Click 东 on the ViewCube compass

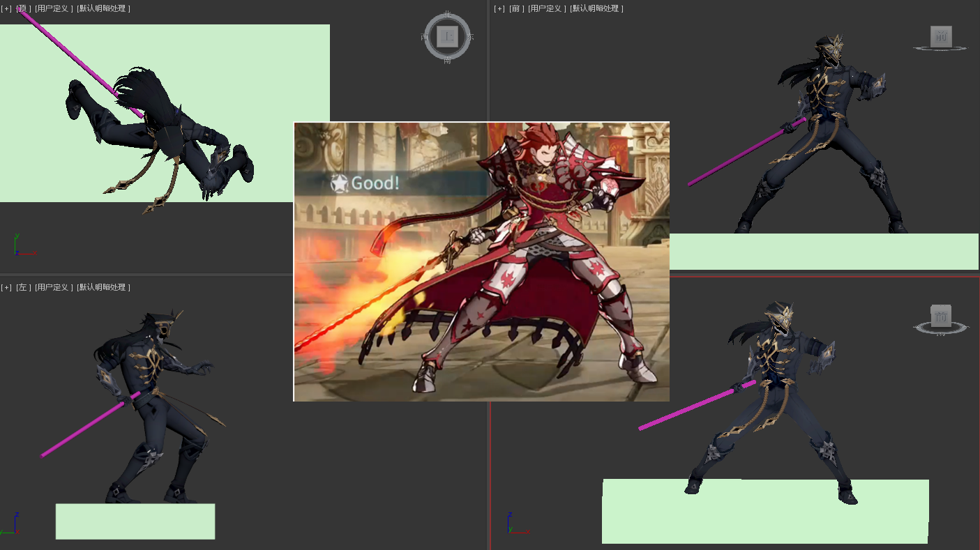pos(470,37)
